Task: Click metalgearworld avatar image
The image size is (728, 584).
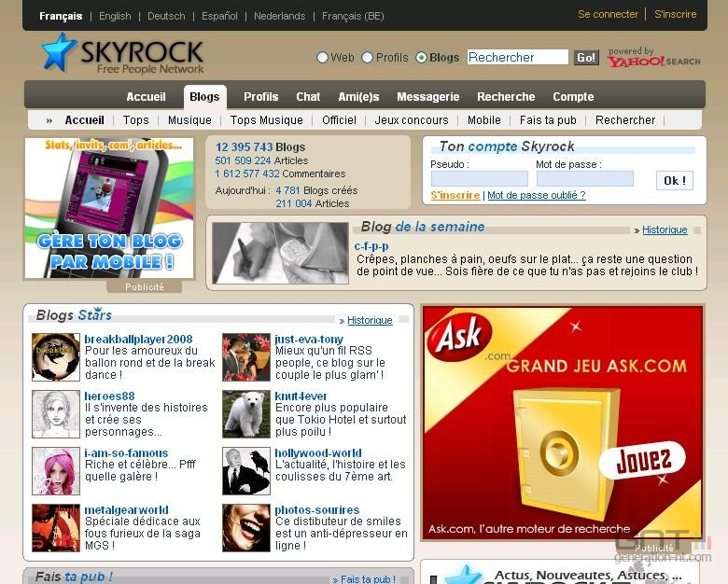Action: pyautogui.click(x=56, y=528)
